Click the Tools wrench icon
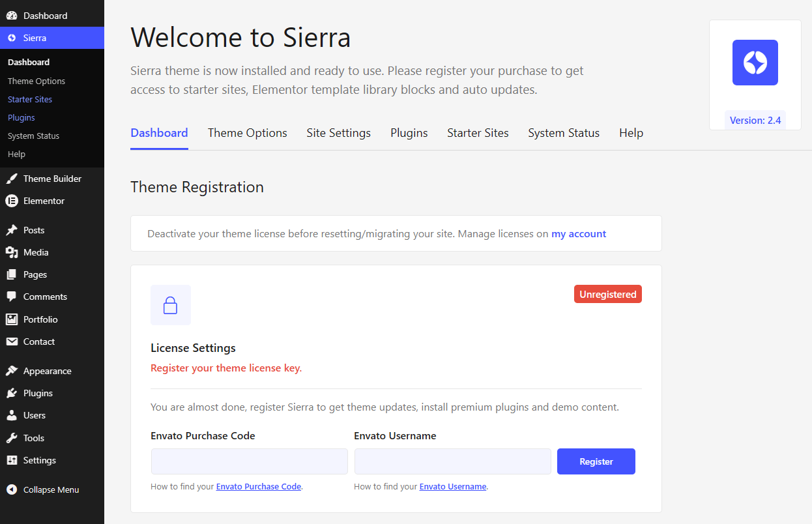The width and height of the screenshot is (812, 524). tap(12, 438)
